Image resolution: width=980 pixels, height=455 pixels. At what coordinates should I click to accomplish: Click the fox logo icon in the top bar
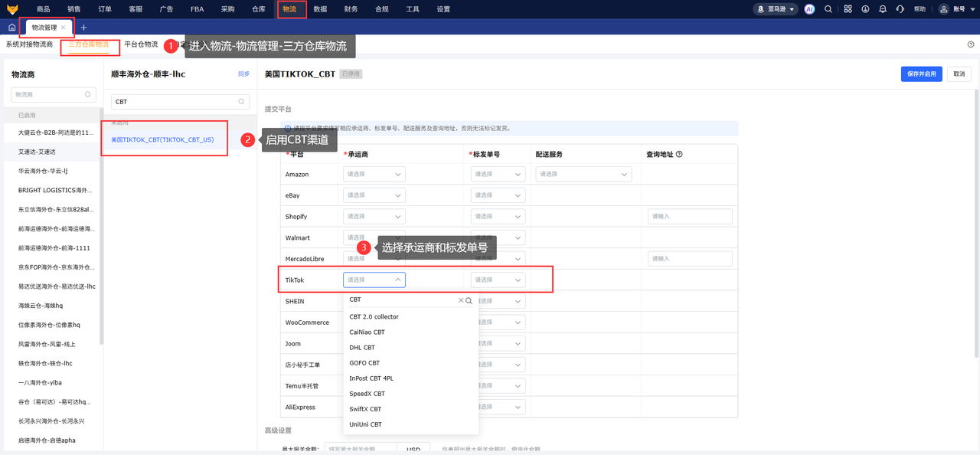point(11,9)
